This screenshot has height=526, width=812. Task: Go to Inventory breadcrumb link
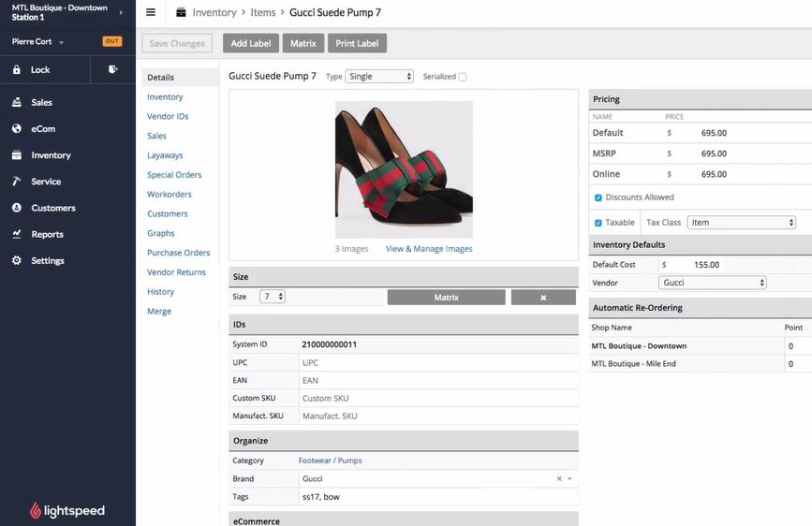(214, 12)
